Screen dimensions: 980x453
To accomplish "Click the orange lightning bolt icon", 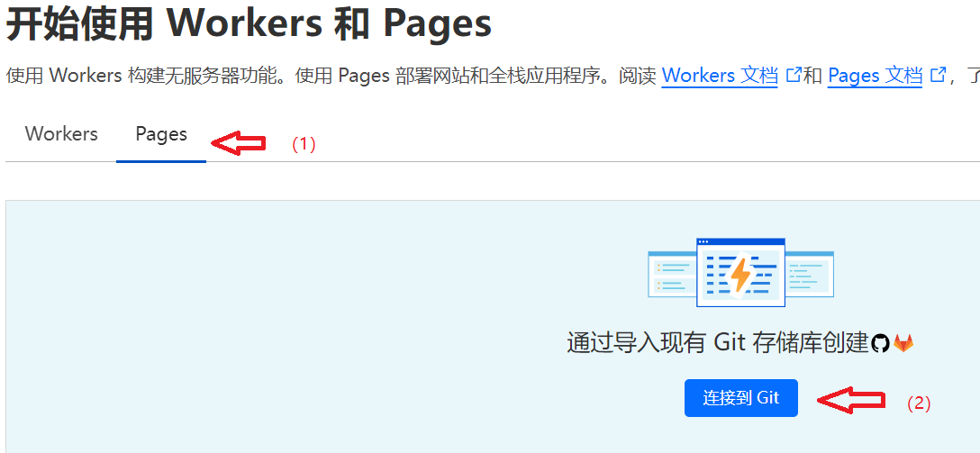I will coord(740,275).
